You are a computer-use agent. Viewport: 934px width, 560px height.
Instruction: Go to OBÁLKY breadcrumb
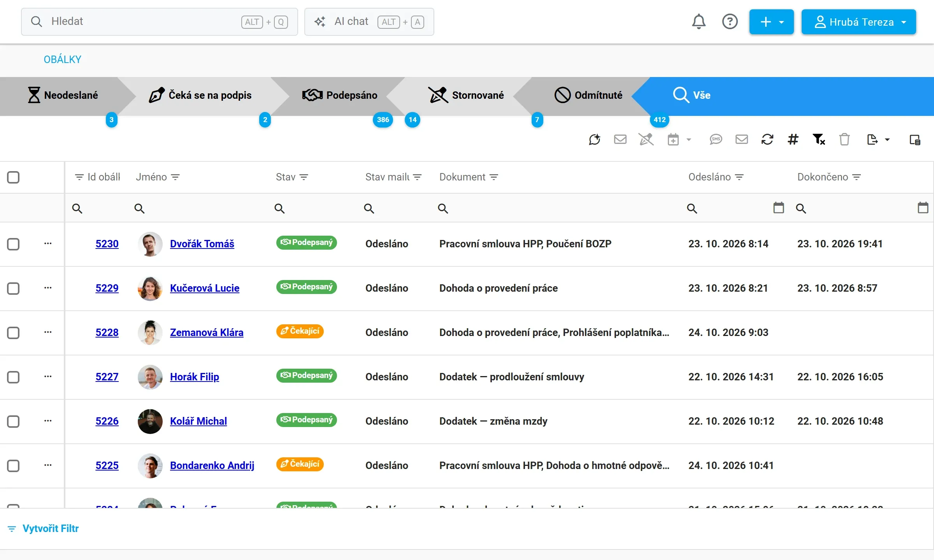(62, 59)
